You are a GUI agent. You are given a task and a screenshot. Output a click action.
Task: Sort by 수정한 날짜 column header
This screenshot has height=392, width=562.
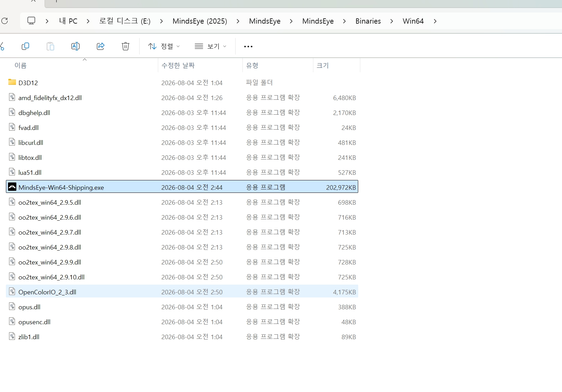pyautogui.click(x=178, y=65)
